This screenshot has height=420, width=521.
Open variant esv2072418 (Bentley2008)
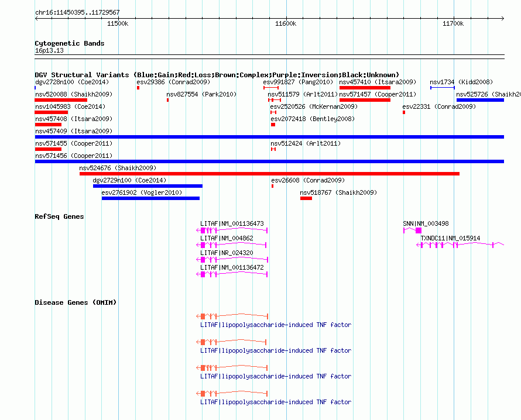coord(313,119)
